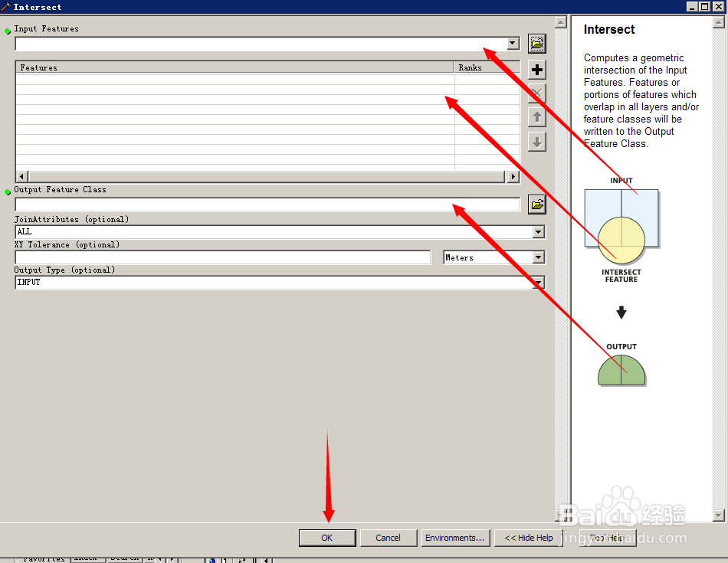Move selected feature up with arrow icon

point(536,117)
